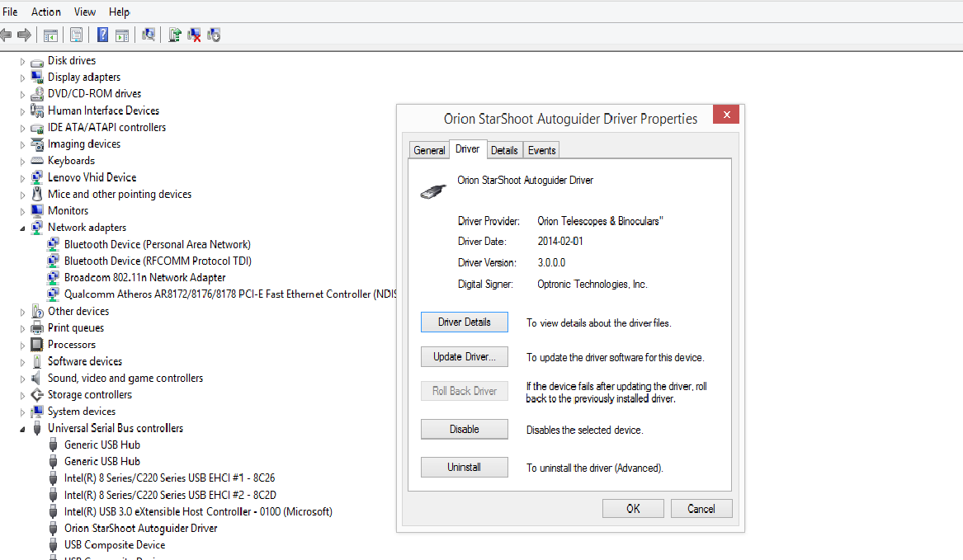Select the first Generic USB Hub entry
This screenshot has height=560, width=963.
tap(102, 445)
